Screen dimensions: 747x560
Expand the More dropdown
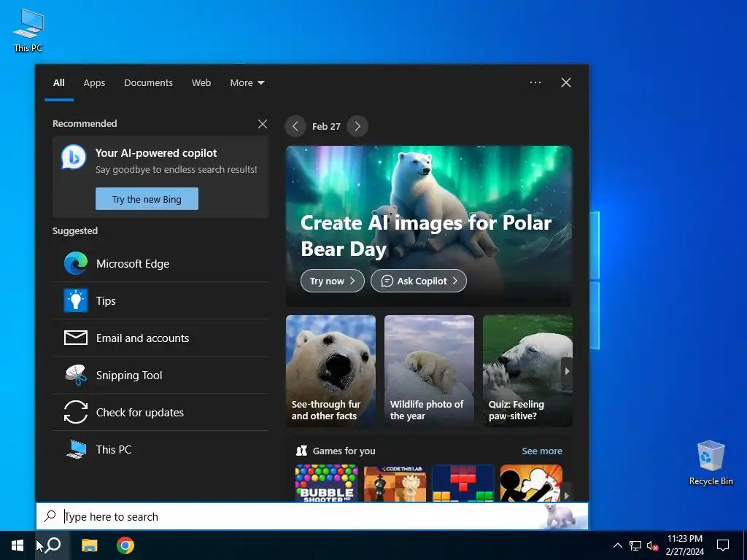pos(247,83)
